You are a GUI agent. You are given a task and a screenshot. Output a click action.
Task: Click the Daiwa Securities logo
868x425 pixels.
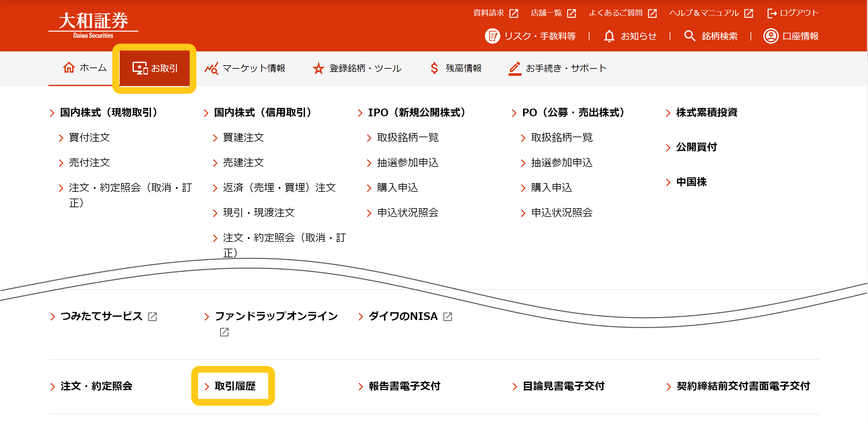coord(93,25)
